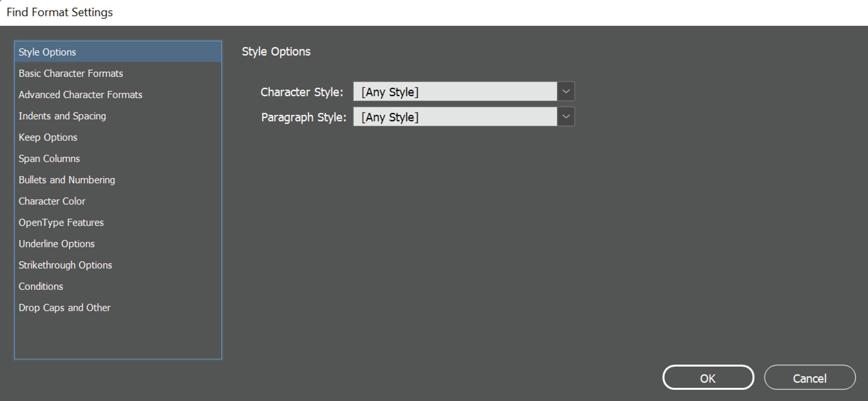Open the Character Color settings

tap(52, 201)
